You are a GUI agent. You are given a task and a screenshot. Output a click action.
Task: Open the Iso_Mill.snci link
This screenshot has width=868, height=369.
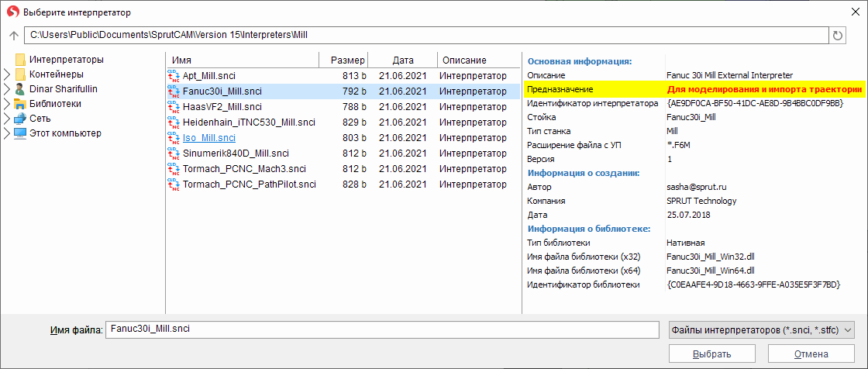coord(209,138)
